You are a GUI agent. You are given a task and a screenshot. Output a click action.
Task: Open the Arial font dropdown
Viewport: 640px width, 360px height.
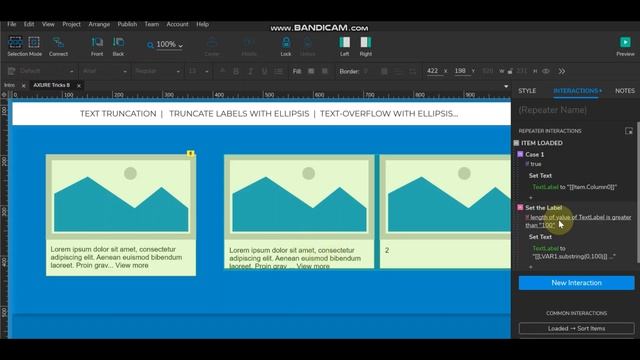tap(104, 71)
